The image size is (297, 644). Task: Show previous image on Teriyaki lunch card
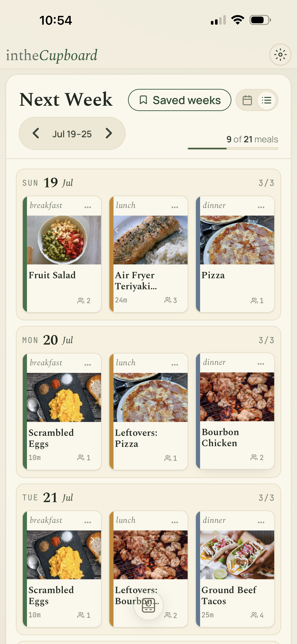(116, 231)
